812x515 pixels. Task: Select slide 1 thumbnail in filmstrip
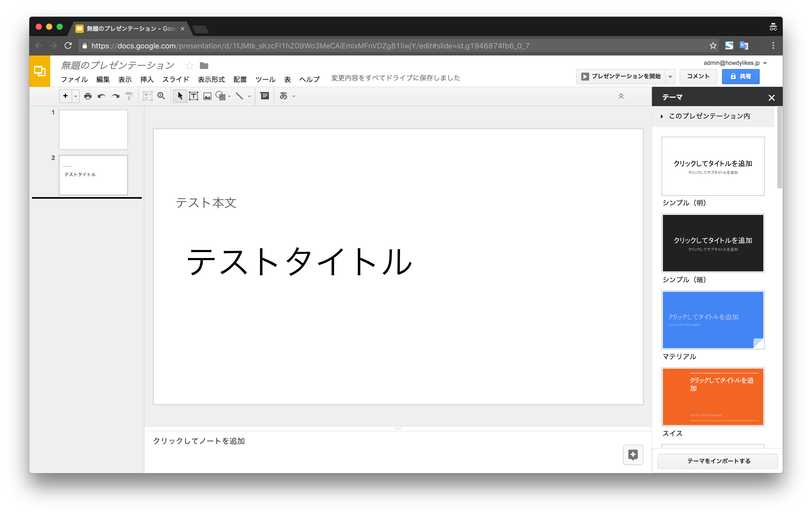[x=93, y=129]
